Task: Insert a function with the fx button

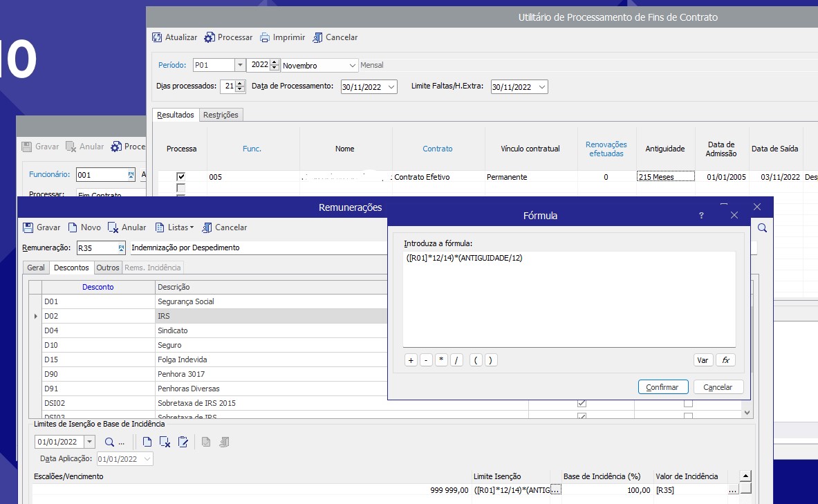Action: [725, 360]
